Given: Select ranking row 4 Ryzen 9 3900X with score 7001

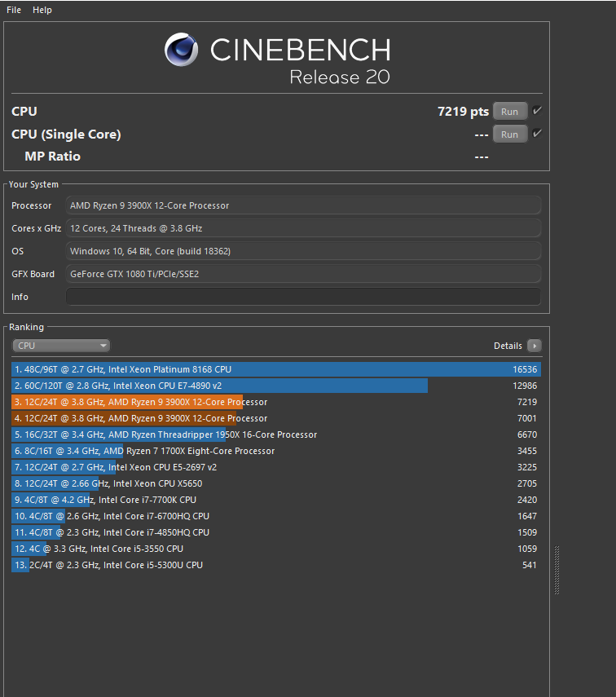Looking at the screenshot, I should [276, 418].
